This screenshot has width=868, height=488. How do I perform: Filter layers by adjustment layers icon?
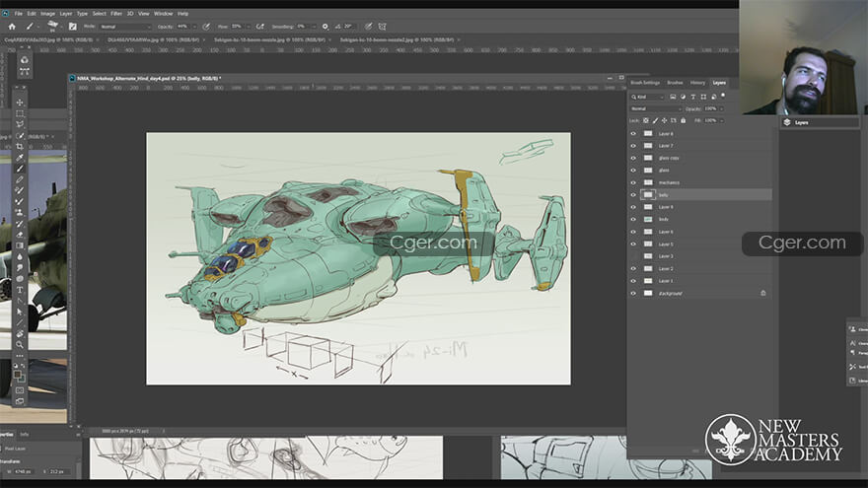(x=683, y=97)
